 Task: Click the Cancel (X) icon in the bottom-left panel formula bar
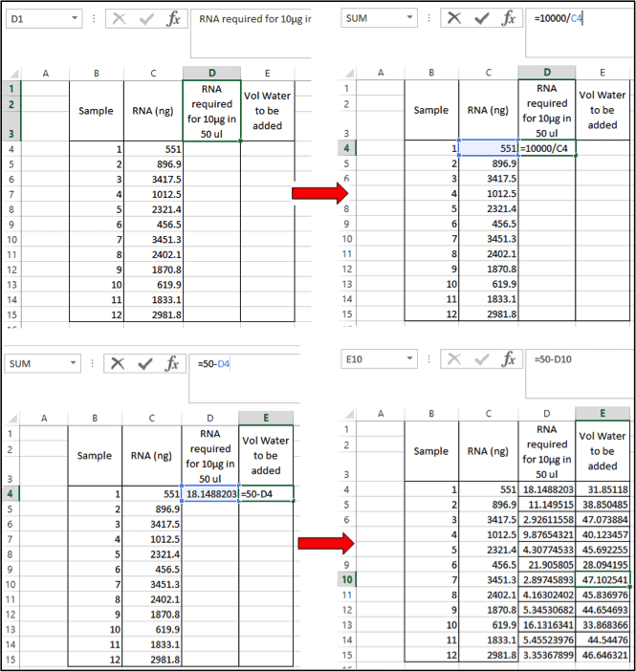click(118, 363)
